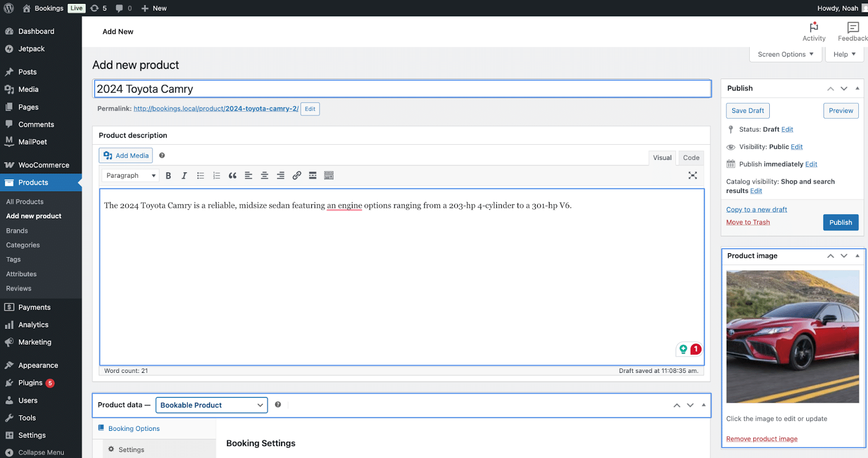
Task: Switch to the Code editor tab
Action: (691, 158)
